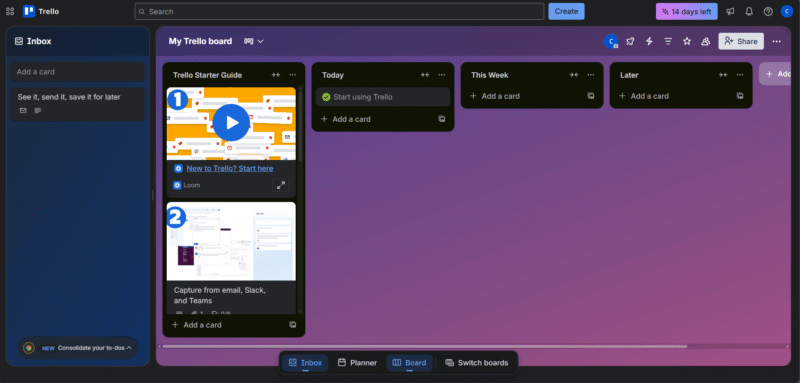Open Later list actions menu
This screenshot has width=800, height=383.
(x=739, y=75)
